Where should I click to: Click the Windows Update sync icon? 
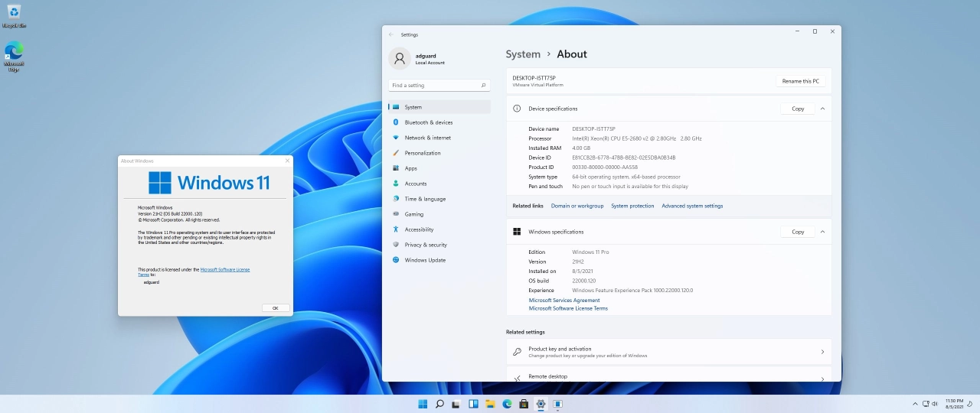[396, 260]
